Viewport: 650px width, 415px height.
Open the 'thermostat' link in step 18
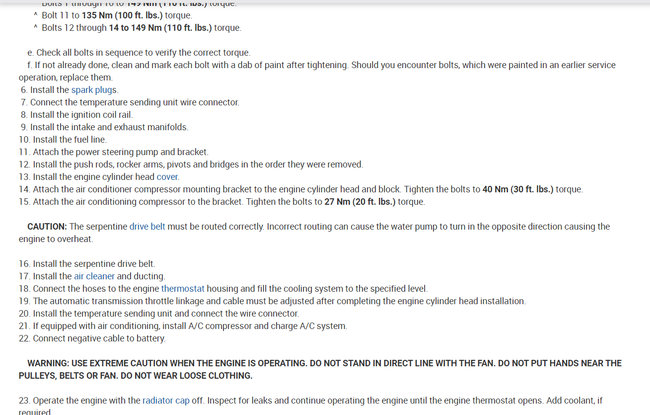point(183,288)
